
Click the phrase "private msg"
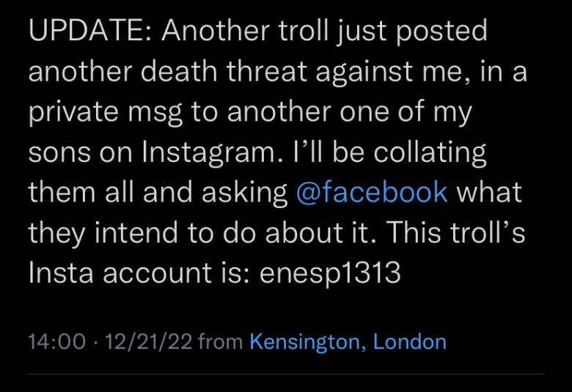click(x=105, y=111)
